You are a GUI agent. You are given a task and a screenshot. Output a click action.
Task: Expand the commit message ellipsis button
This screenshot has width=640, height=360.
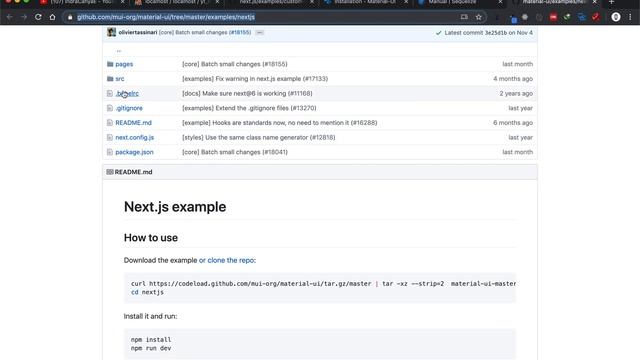point(260,32)
